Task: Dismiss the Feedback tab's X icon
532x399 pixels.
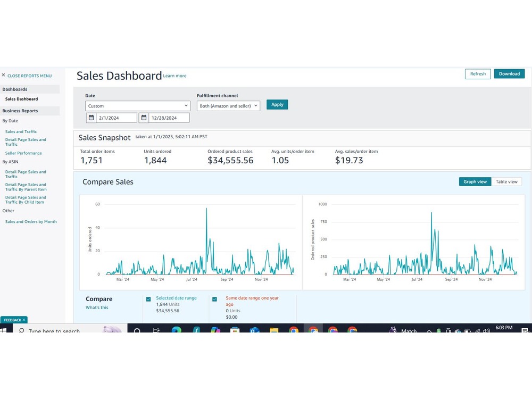Action: 24,320
